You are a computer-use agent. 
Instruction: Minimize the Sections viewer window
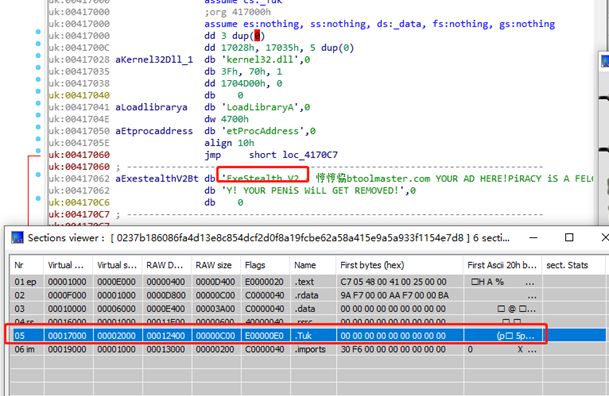click(533, 237)
